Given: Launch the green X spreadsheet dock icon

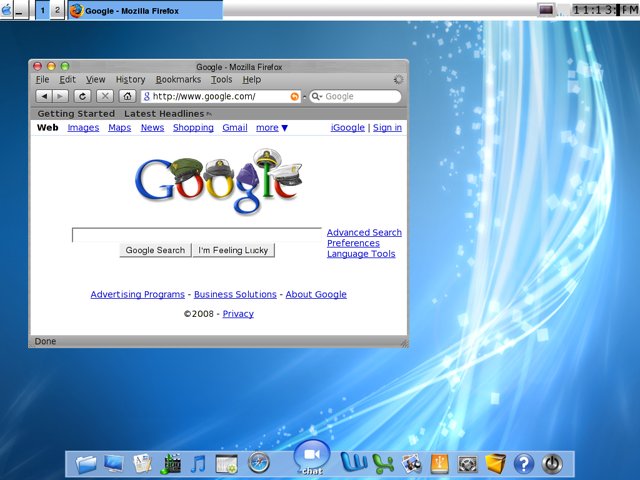Looking at the screenshot, I should (383, 464).
